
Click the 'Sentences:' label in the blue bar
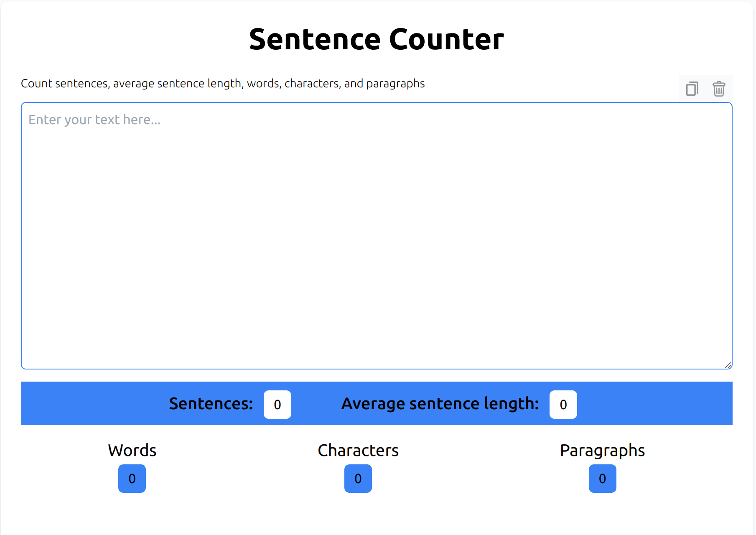pos(211,404)
